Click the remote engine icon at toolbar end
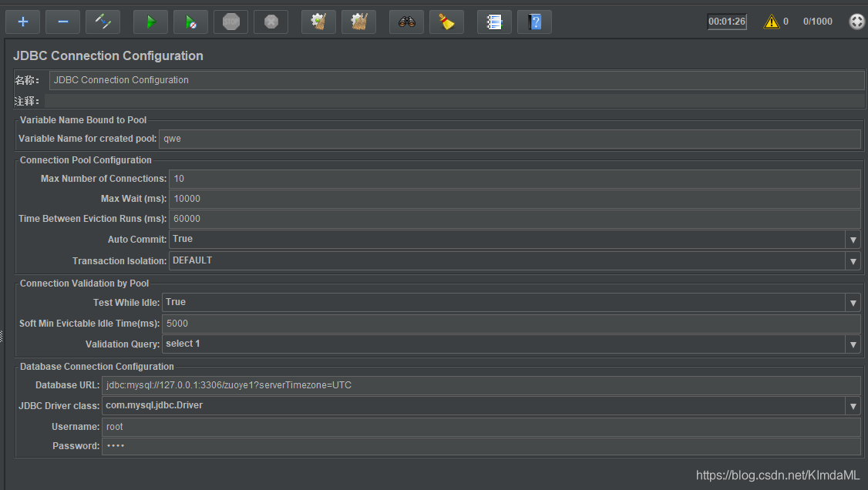868x490 pixels. coord(856,22)
